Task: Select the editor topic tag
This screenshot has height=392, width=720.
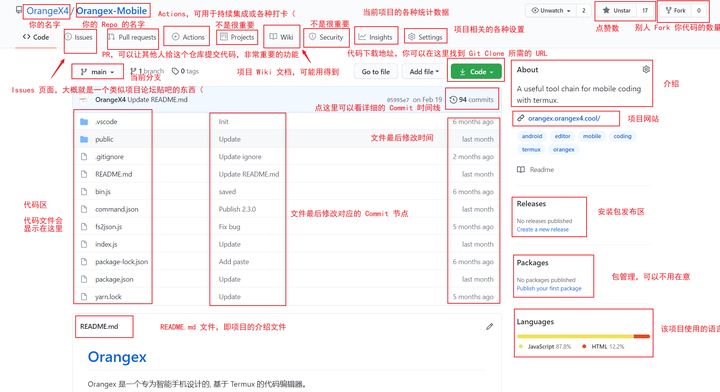Action: click(562, 136)
